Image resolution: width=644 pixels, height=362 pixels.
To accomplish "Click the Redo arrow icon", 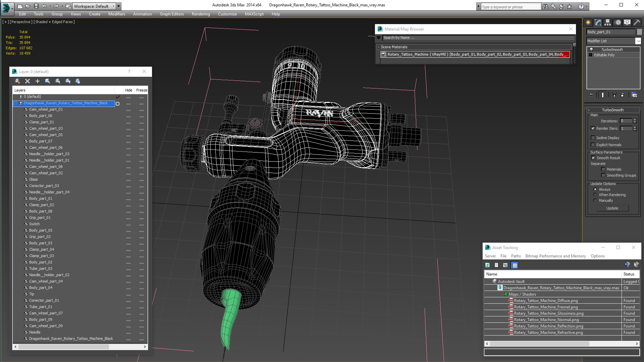I will click(x=56, y=6).
